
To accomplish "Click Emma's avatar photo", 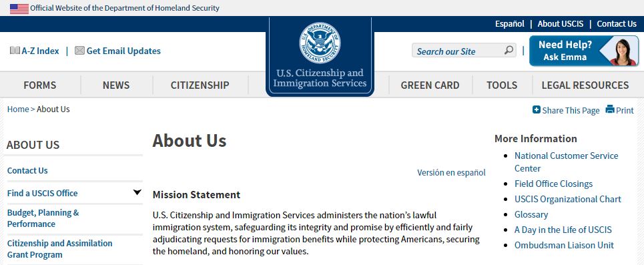I will click(623, 51).
